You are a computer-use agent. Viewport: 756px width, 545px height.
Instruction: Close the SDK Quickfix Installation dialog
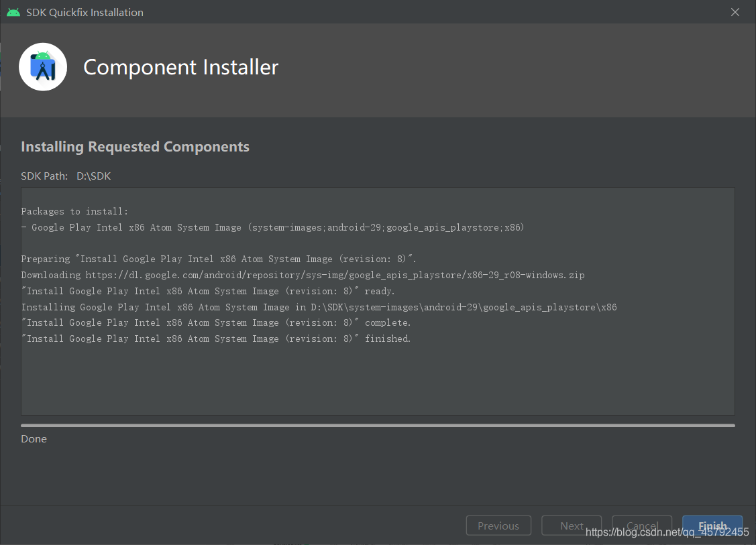735,12
